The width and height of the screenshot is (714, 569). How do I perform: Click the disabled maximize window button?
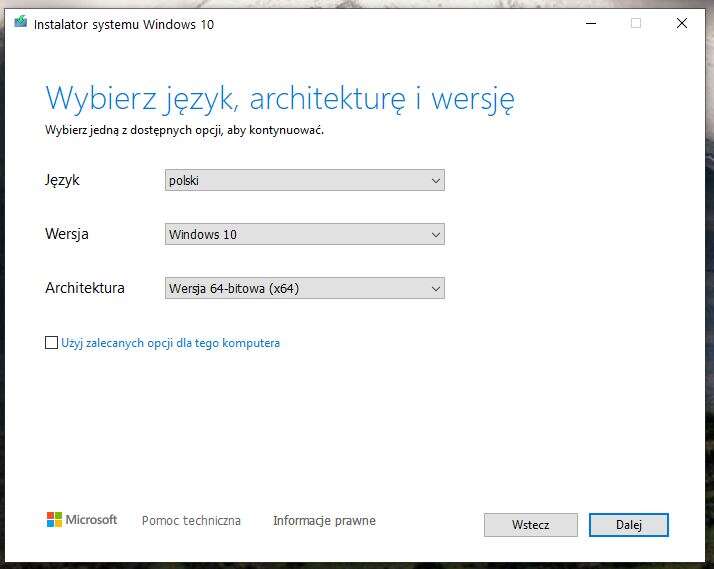pos(635,23)
